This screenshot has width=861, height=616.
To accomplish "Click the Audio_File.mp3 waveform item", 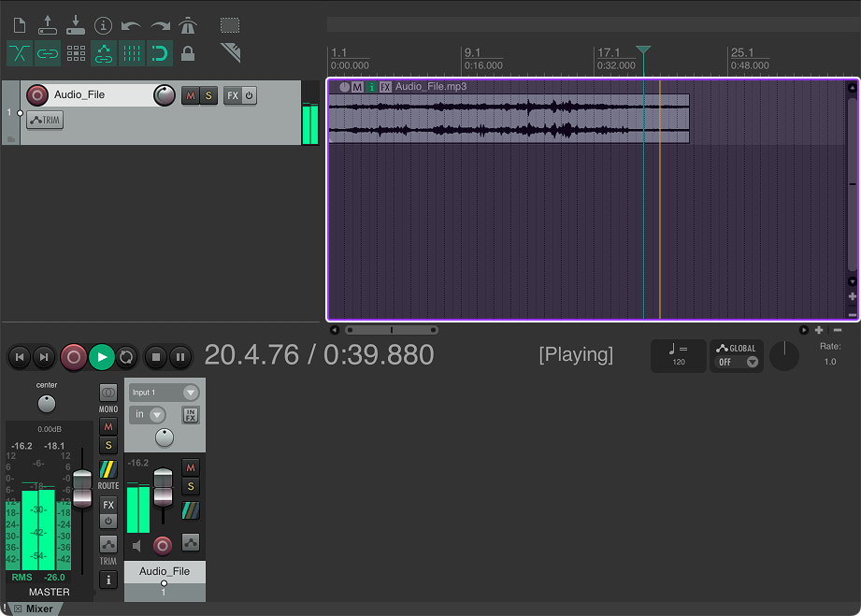I will (x=509, y=118).
